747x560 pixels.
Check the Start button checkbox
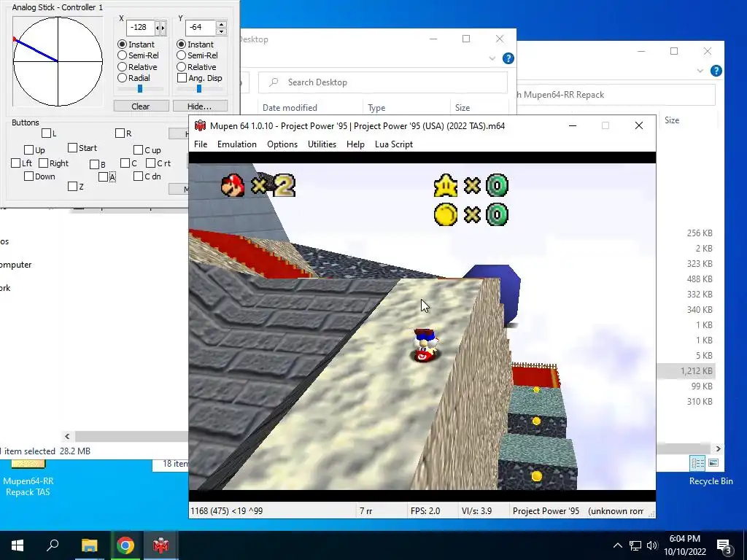pyautogui.click(x=72, y=148)
